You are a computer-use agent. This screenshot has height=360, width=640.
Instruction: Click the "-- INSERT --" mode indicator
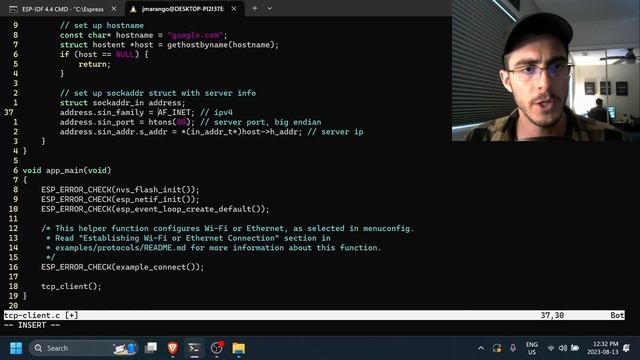[x=32, y=325]
